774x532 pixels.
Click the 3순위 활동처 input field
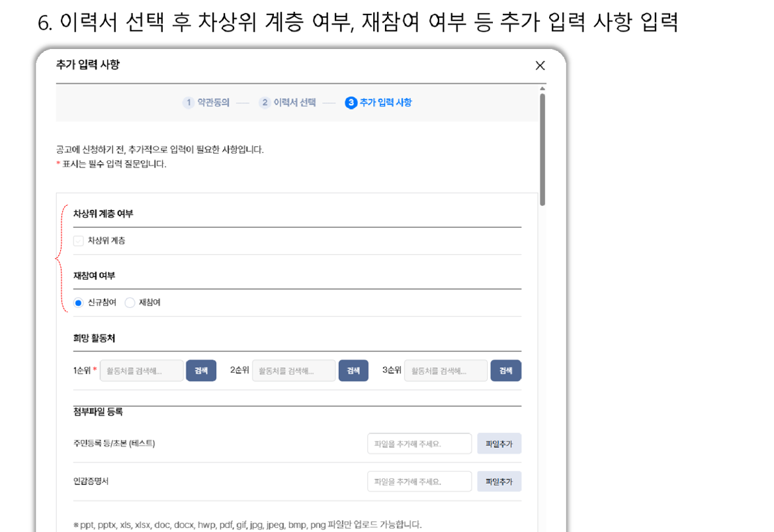click(446, 371)
